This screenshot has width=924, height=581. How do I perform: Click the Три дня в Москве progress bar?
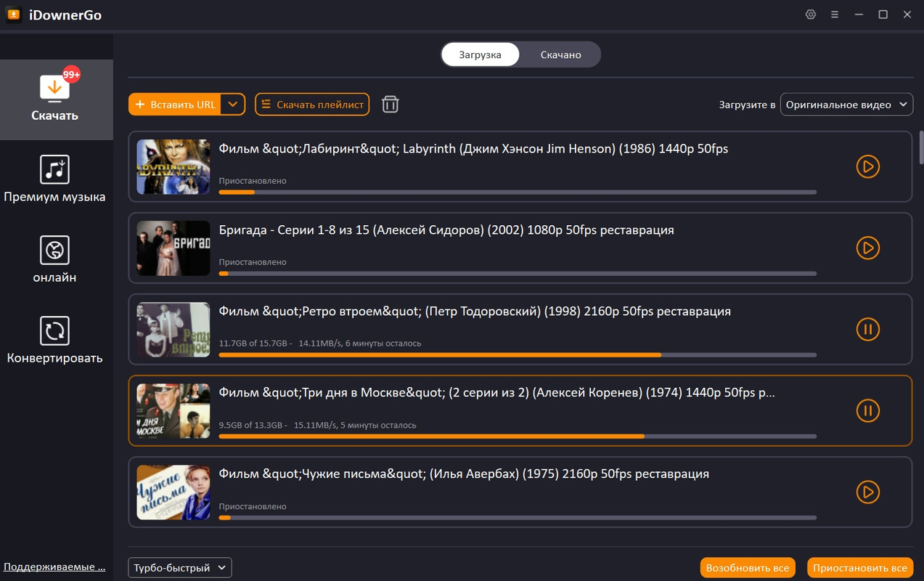(x=518, y=436)
